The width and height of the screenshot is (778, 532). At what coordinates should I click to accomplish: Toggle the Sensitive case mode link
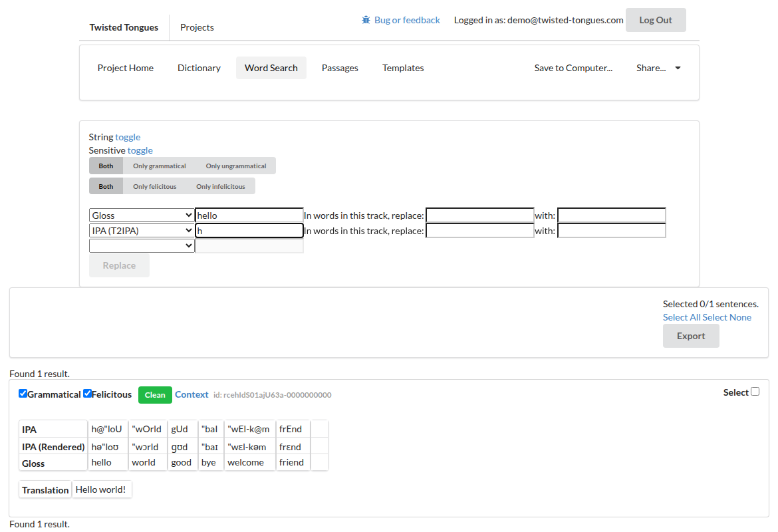coord(140,150)
